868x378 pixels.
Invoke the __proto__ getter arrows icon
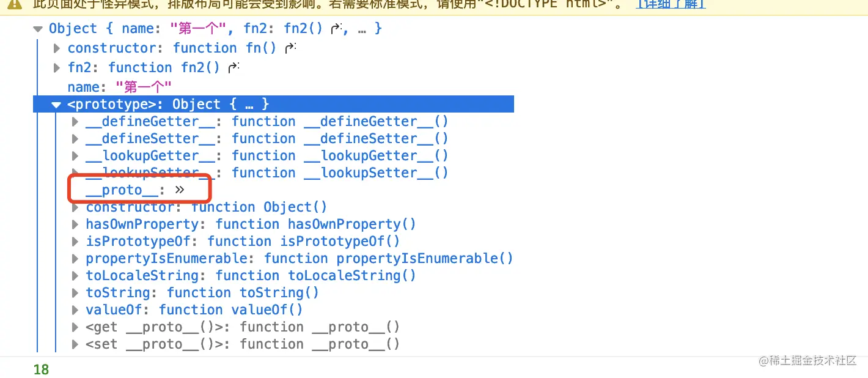pyautogui.click(x=179, y=190)
